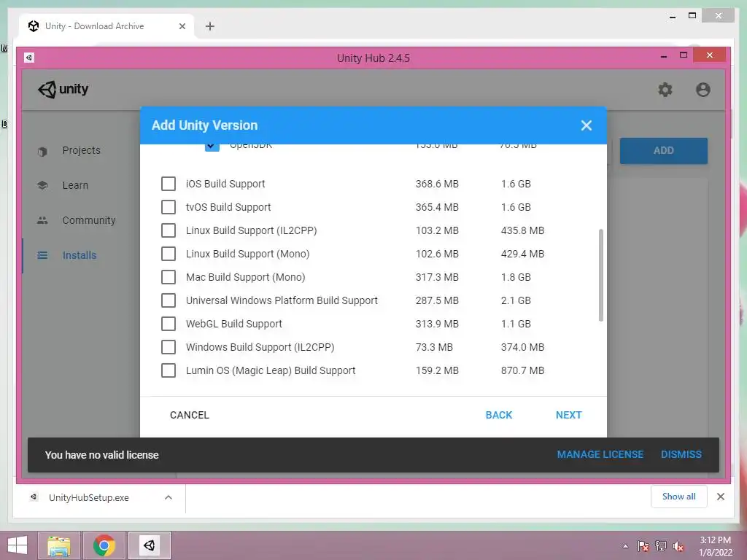Open File Explorer from the taskbar
This screenshot has height=560, width=747.
(x=59, y=545)
